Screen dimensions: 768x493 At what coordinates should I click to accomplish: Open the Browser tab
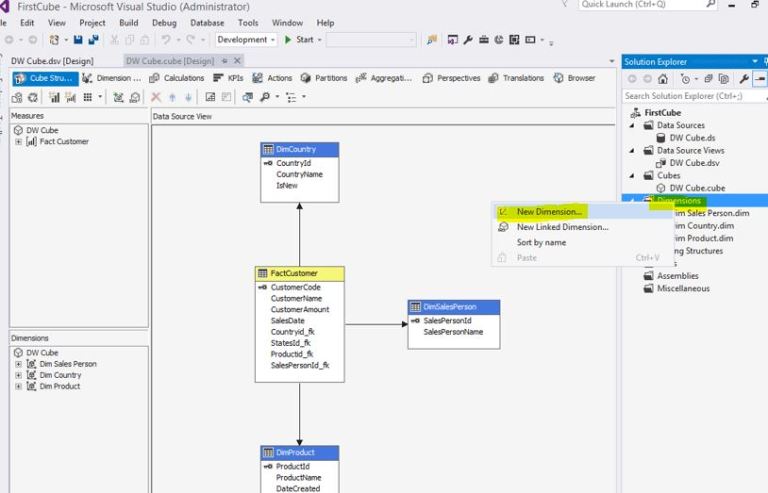[575, 78]
